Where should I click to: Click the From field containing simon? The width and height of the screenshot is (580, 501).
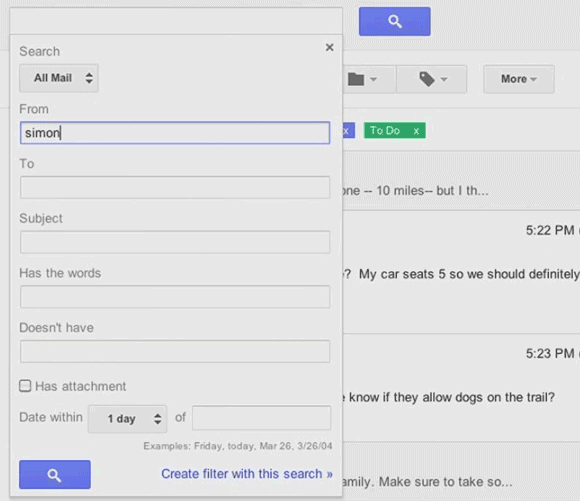(175, 133)
